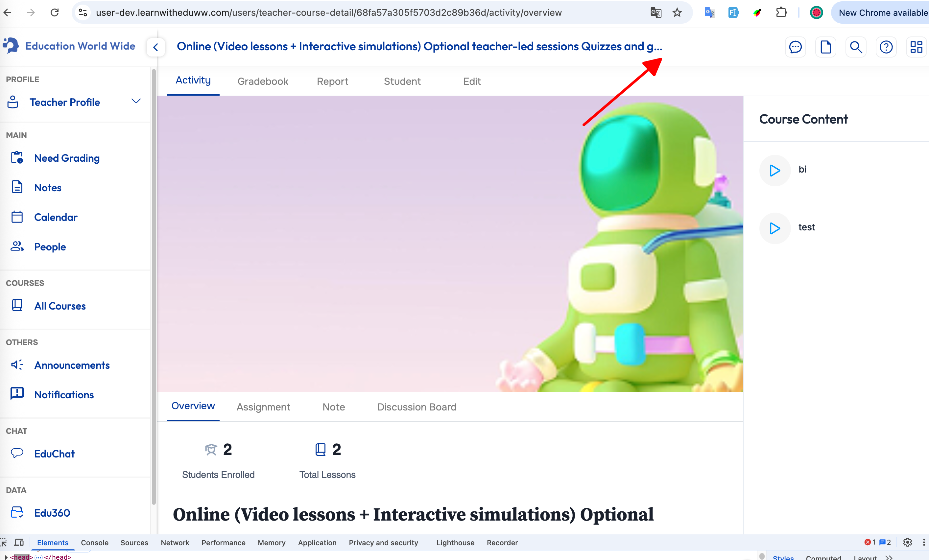
Task: Collapse the sidebar with chevron button
Action: coord(156,47)
